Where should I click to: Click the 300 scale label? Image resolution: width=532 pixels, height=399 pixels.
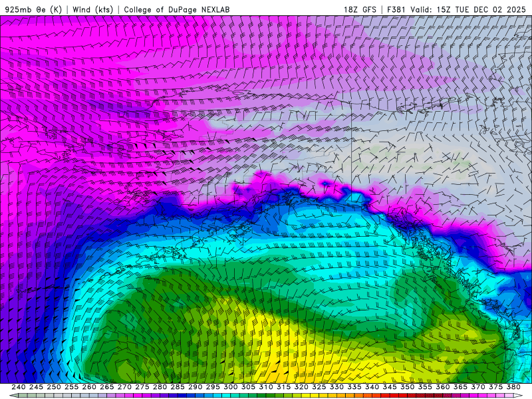(x=230, y=387)
